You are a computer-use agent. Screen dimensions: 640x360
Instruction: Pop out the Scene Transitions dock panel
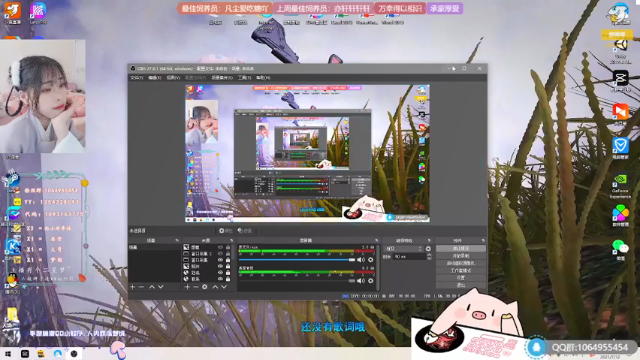429,240
